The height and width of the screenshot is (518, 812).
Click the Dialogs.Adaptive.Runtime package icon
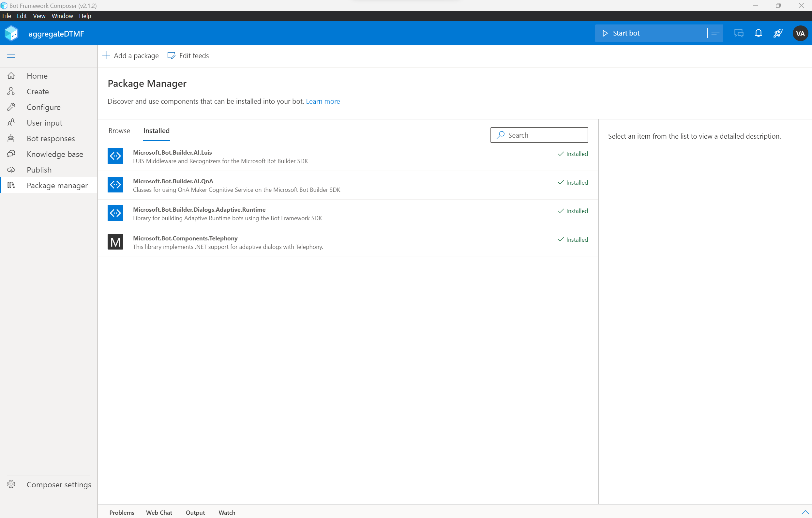[x=115, y=213]
